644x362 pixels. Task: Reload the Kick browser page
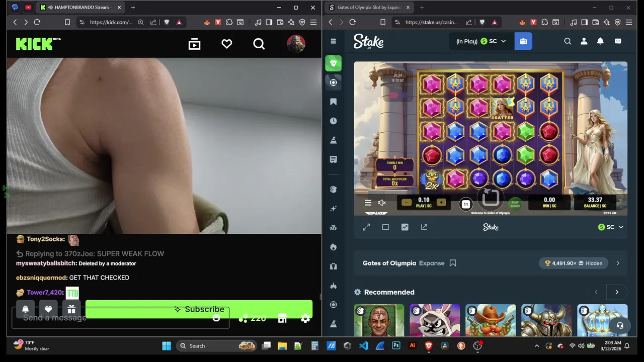pyautogui.click(x=37, y=22)
